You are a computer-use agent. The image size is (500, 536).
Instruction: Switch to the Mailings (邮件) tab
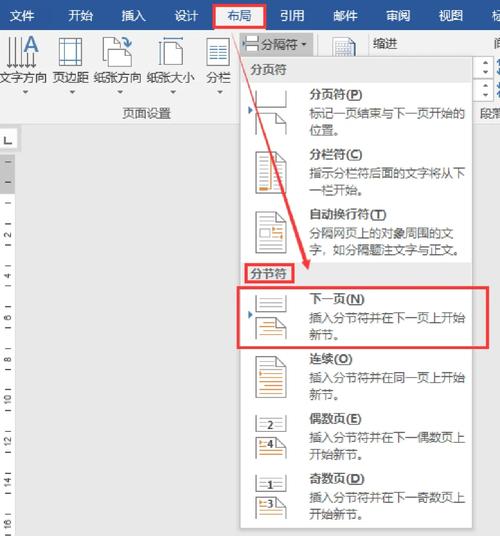[345, 16]
